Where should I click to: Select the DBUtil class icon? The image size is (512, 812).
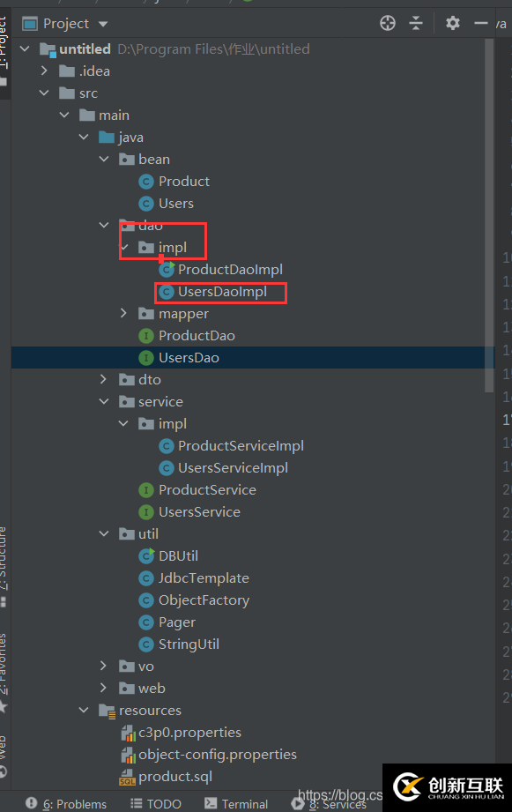(146, 555)
